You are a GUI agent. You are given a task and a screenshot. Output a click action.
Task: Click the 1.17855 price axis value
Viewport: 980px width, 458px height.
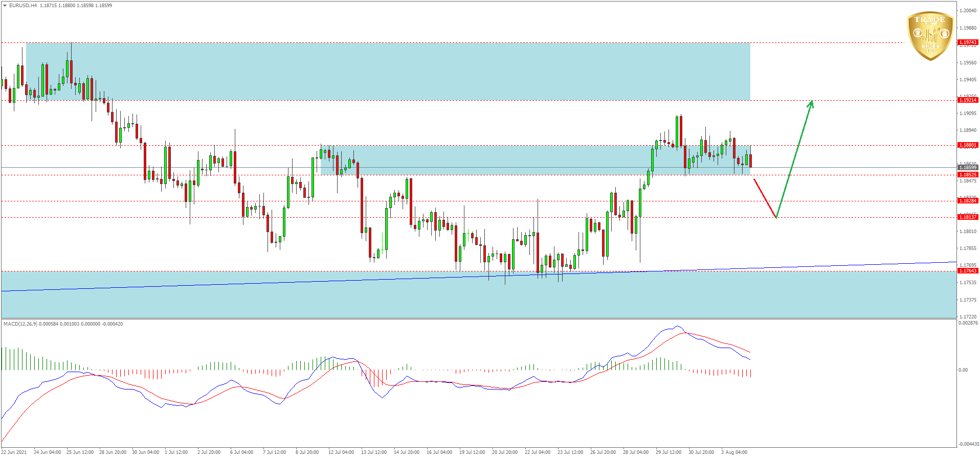[x=968, y=248]
